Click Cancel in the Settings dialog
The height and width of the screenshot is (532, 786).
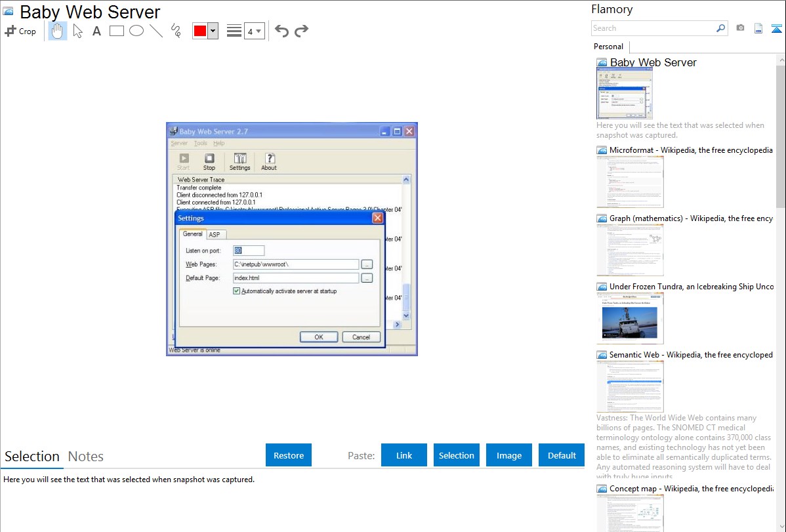(x=361, y=337)
